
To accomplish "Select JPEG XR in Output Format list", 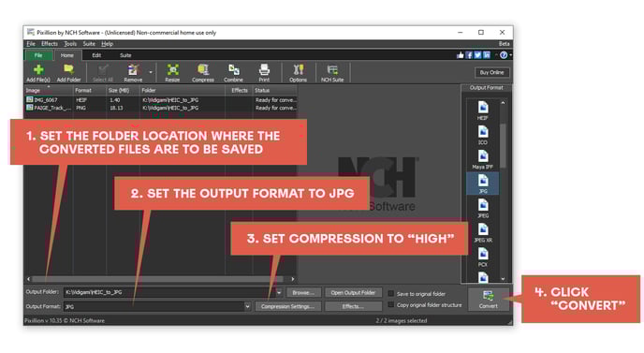I will tap(483, 232).
